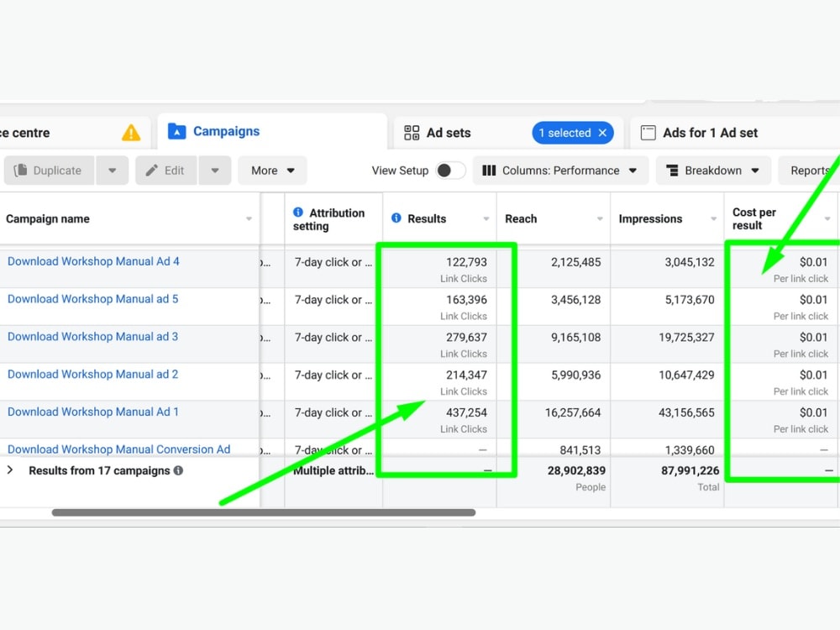The height and width of the screenshot is (630, 840).
Task: Expand Results from 17 campaigns row
Action: [x=10, y=470]
